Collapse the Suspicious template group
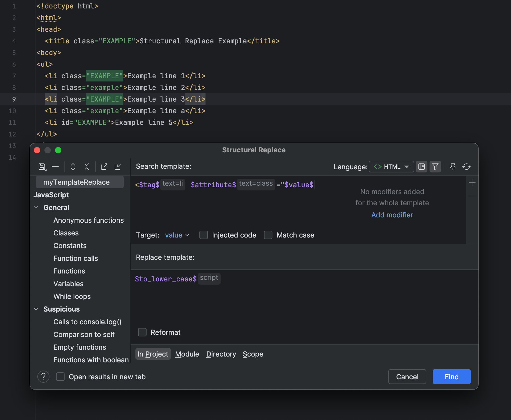Image resolution: width=511 pixels, height=420 pixels. (36, 309)
